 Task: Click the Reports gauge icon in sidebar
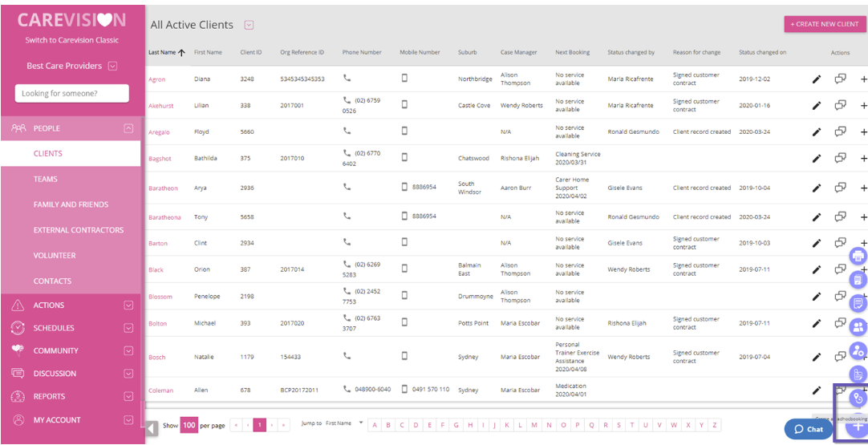[x=18, y=396]
